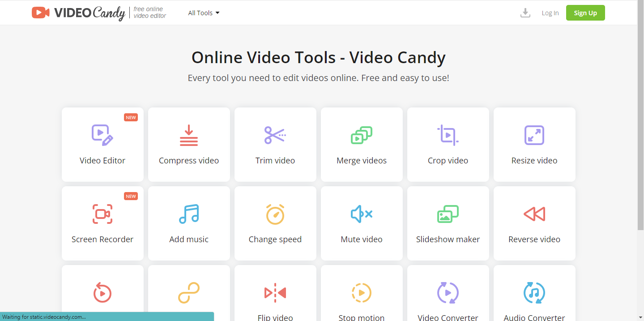Click the Merge videos stacked icon
Viewport: 644px width, 321px height.
tap(362, 135)
